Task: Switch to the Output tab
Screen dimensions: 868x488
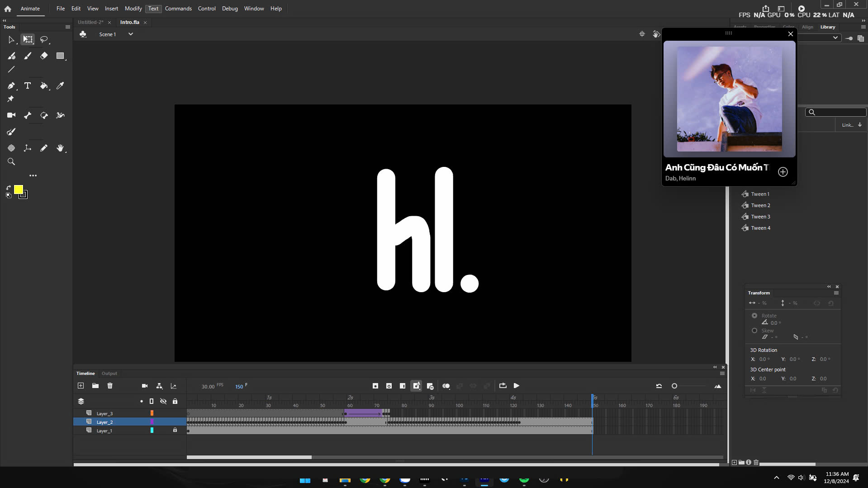Action: [x=109, y=374]
